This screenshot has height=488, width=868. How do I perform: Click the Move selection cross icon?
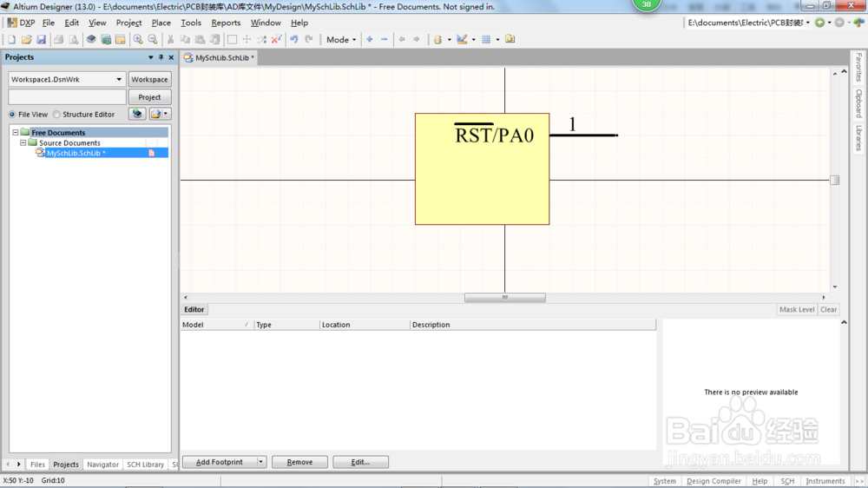point(247,39)
